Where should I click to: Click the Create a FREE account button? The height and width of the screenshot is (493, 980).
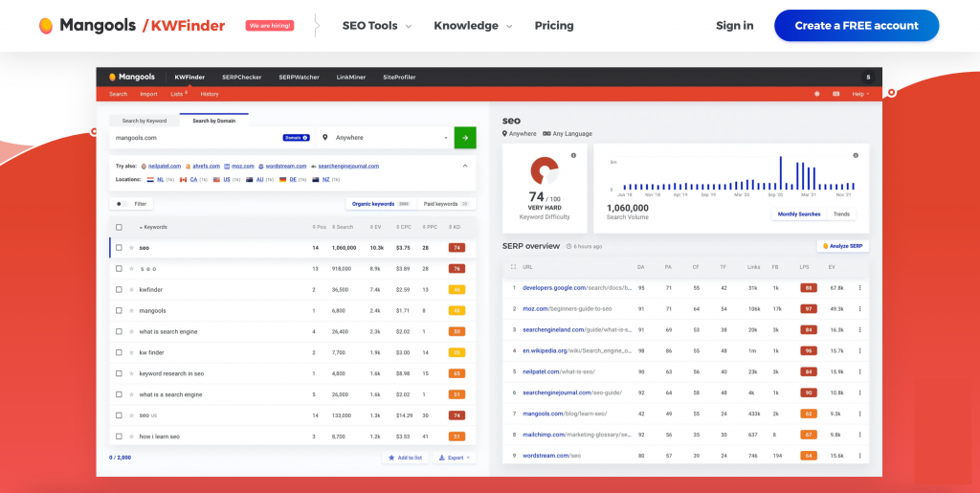point(856,26)
